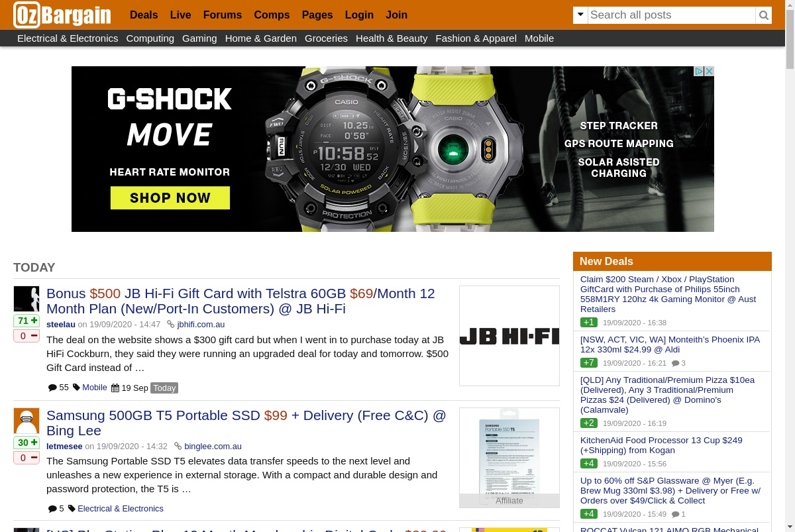Click the Join link
This screenshot has width=795, height=532.
pos(396,15)
